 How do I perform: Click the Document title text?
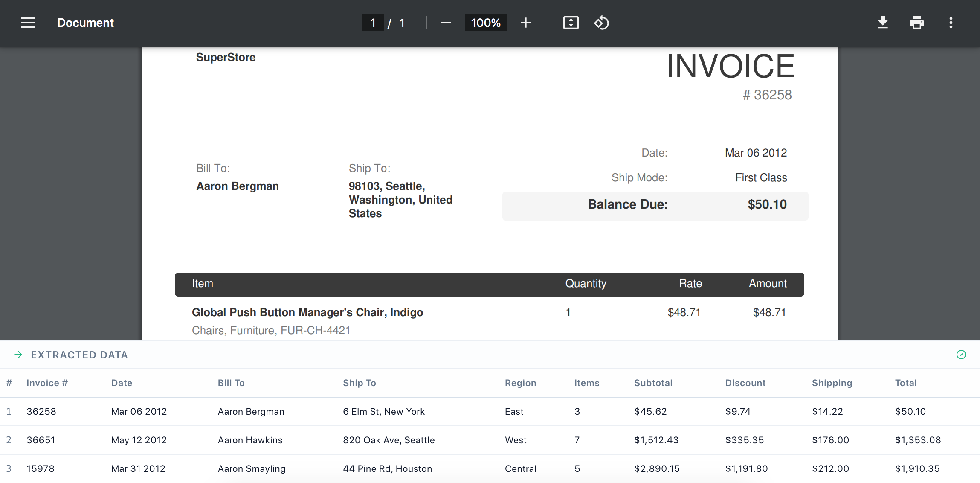pos(85,23)
